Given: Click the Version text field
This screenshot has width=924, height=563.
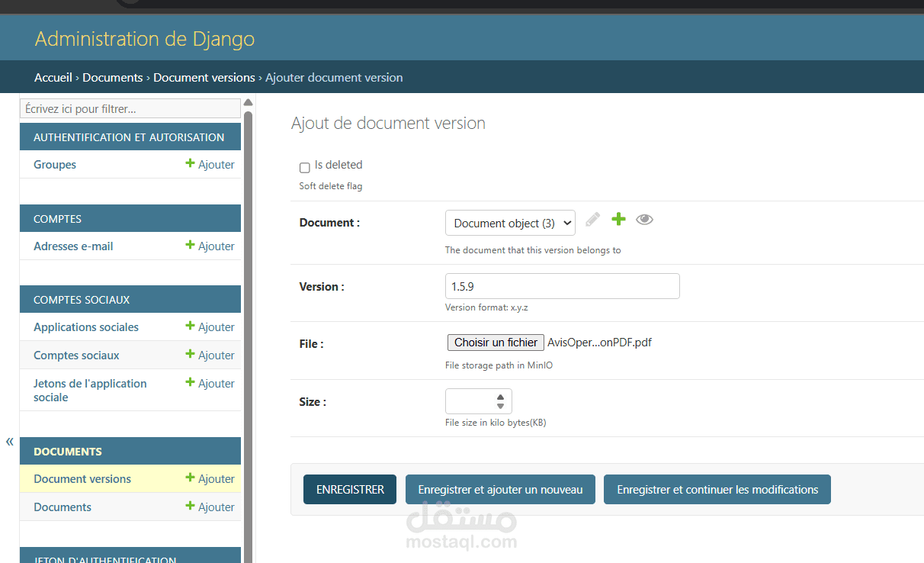Looking at the screenshot, I should (x=562, y=287).
